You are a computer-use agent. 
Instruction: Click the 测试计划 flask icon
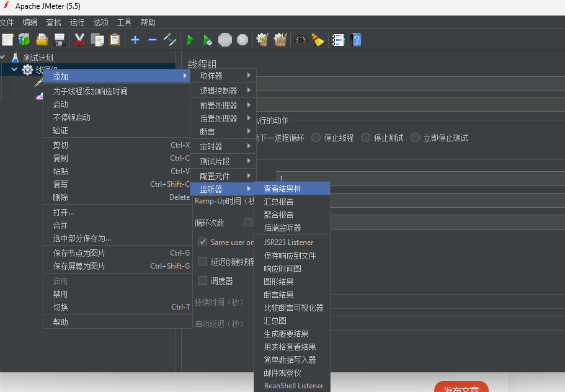(15, 57)
